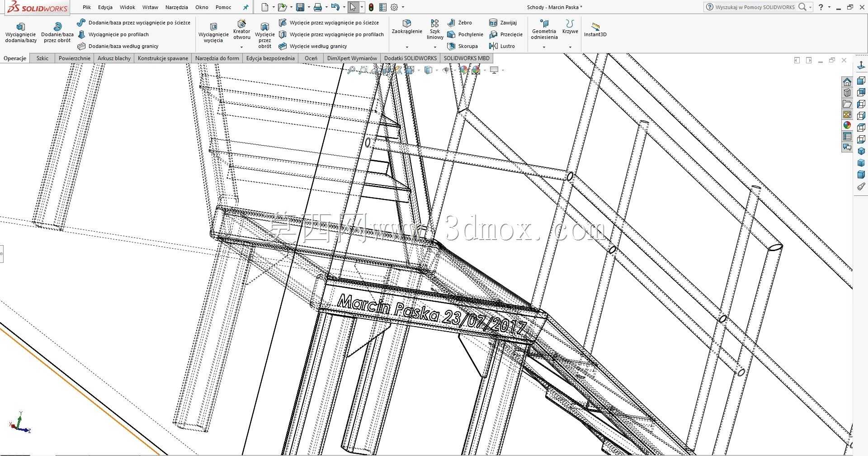Toggle Instant3D mode
Screen dimensions: 868x456
click(595, 30)
